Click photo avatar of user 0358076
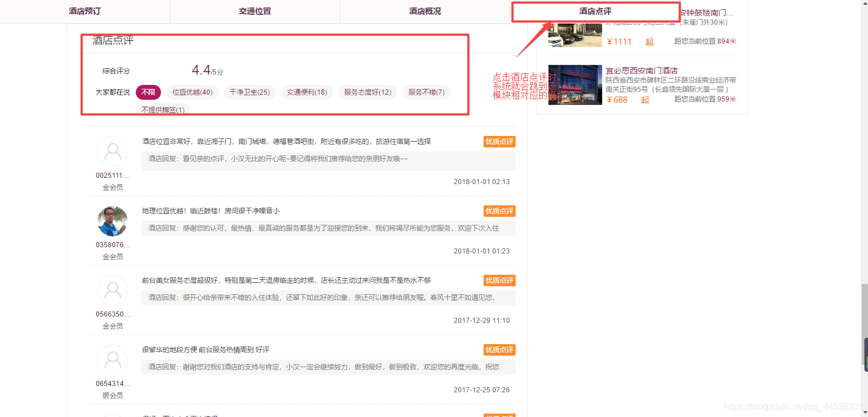Viewport: 868px width, 417px height. pyautogui.click(x=113, y=221)
